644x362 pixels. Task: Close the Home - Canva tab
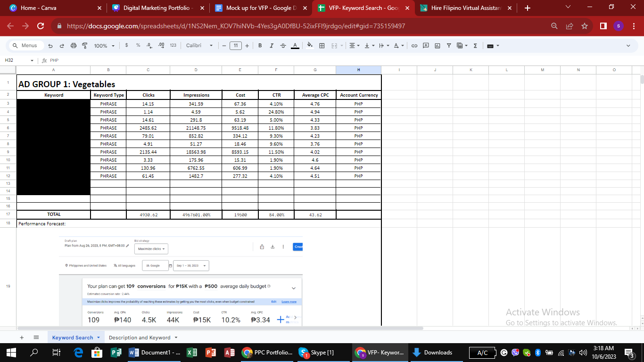[x=99, y=8]
